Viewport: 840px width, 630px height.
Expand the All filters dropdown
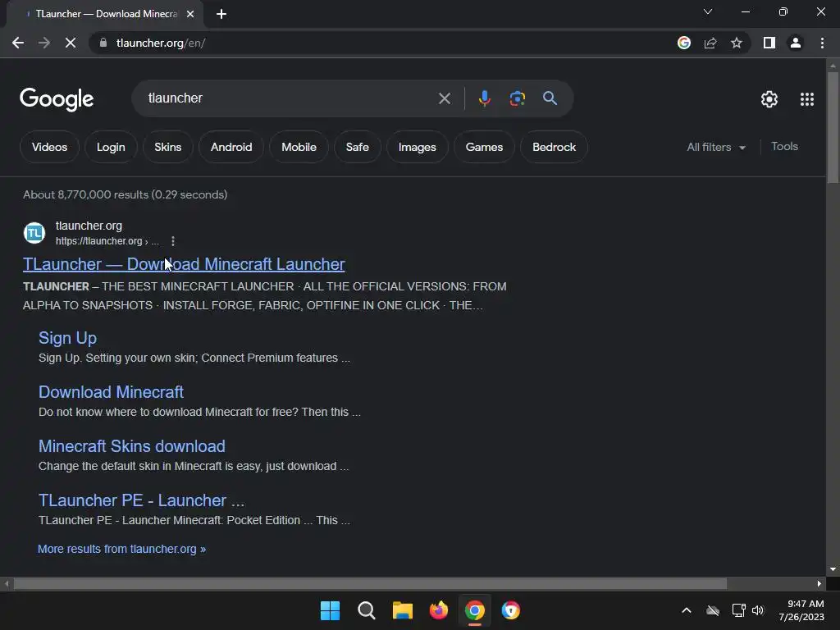[x=716, y=147]
